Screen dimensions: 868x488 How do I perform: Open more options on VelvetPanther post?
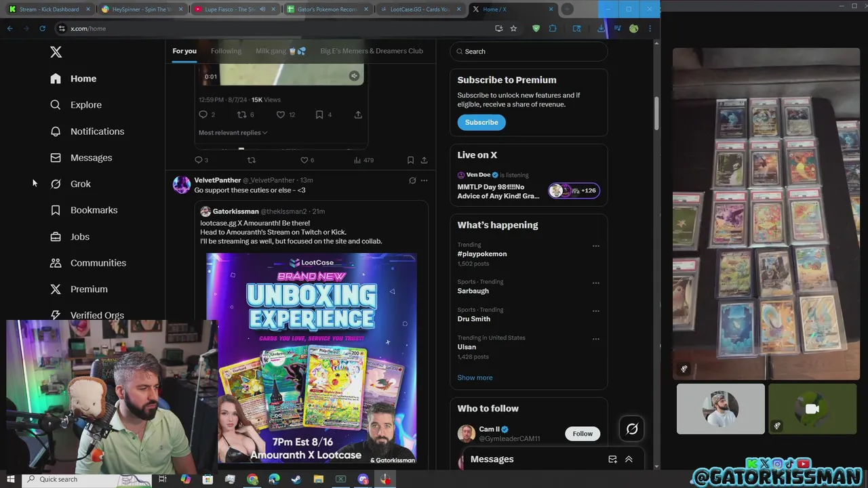(x=425, y=180)
